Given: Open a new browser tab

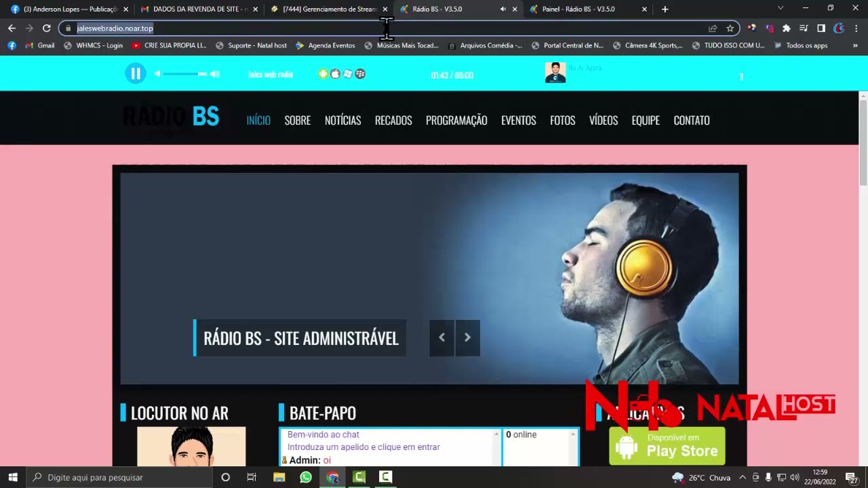Looking at the screenshot, I should [665, 9].
